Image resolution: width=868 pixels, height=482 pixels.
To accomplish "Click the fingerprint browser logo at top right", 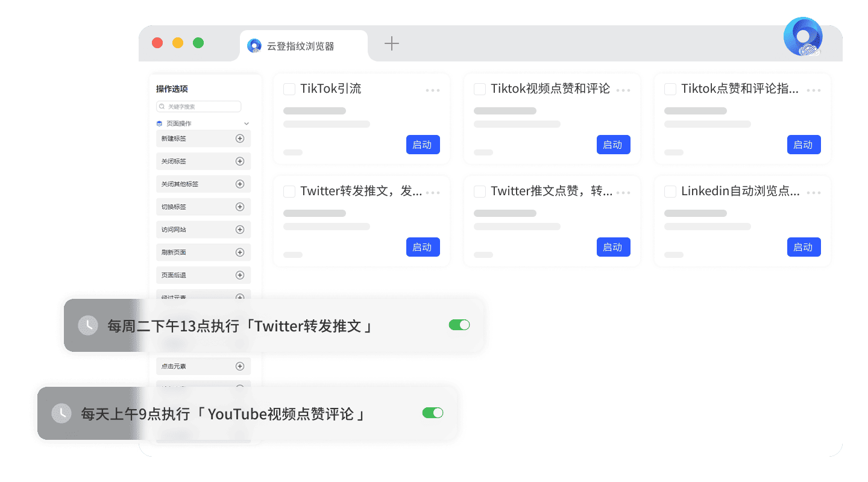I will coord(803,37).
